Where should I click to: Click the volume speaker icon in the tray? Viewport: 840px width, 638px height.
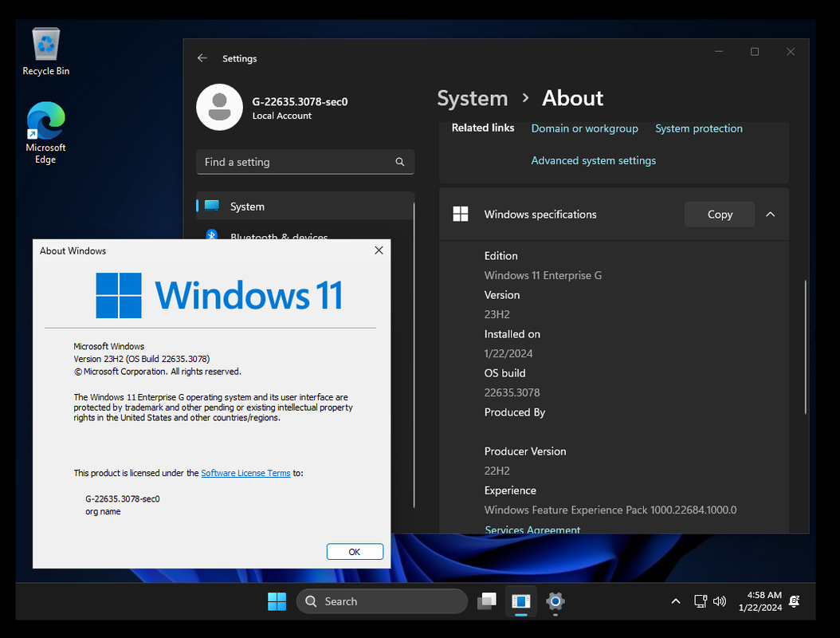coord(720,601)
